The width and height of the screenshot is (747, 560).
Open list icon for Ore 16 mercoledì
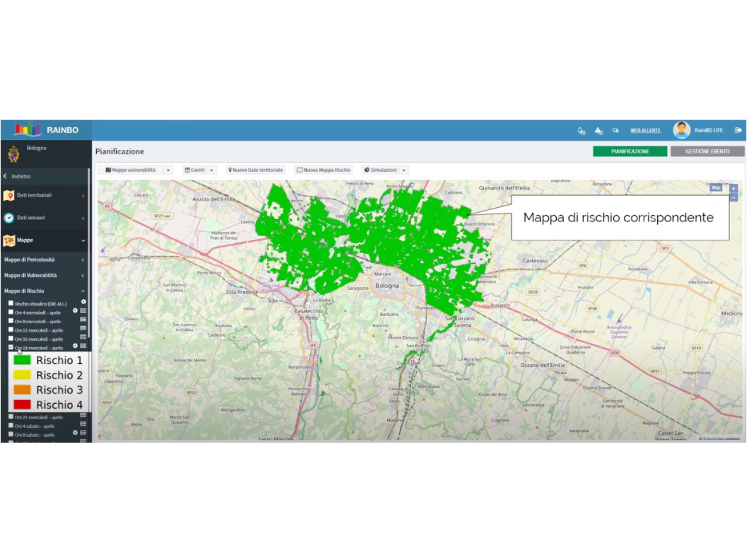[x=83, y=337]
